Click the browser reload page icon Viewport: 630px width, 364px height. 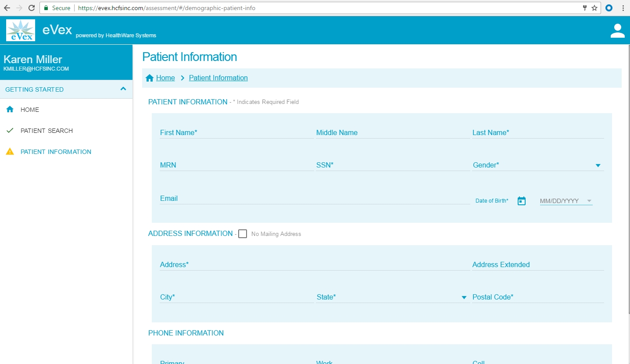32,8
